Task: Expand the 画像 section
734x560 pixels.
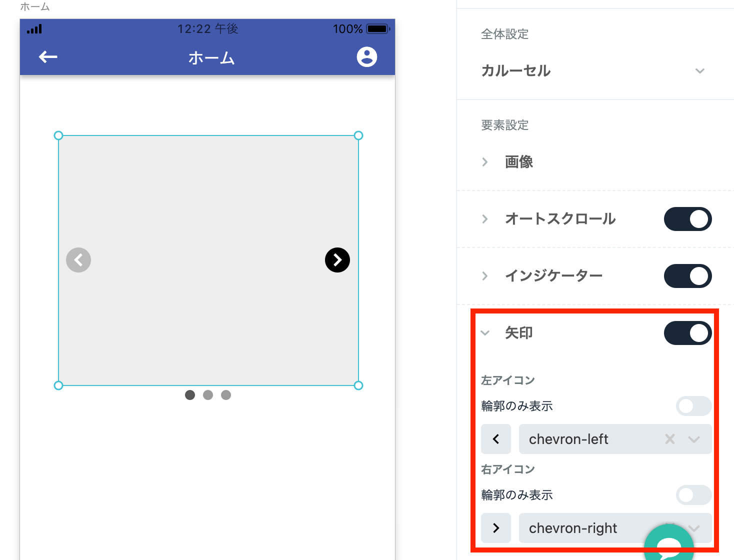Action: click(485, 162)
